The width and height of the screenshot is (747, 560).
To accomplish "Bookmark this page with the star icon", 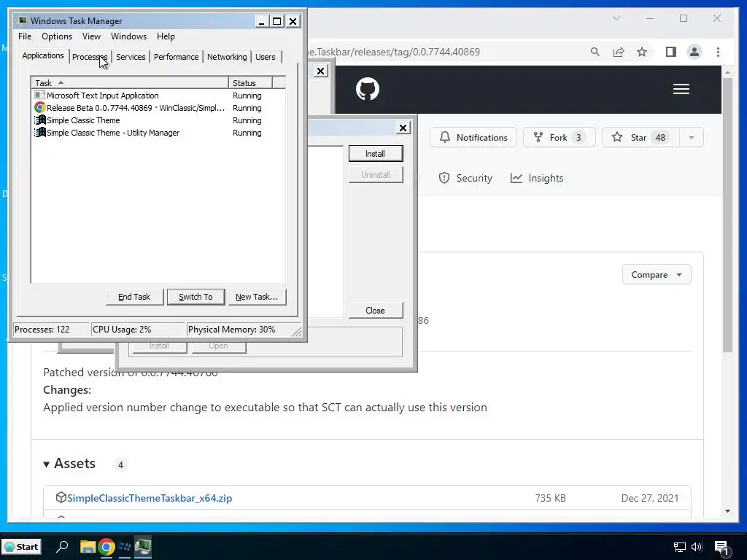I will point(642,52).
